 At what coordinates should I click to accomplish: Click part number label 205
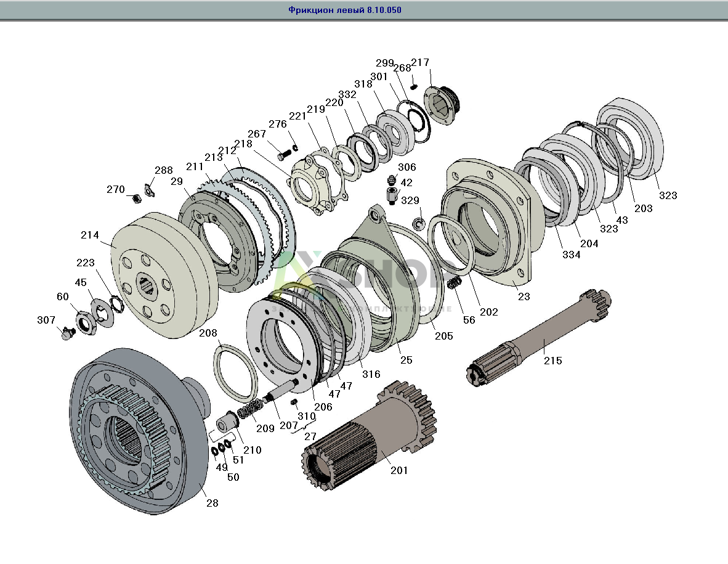pos(443,336)
